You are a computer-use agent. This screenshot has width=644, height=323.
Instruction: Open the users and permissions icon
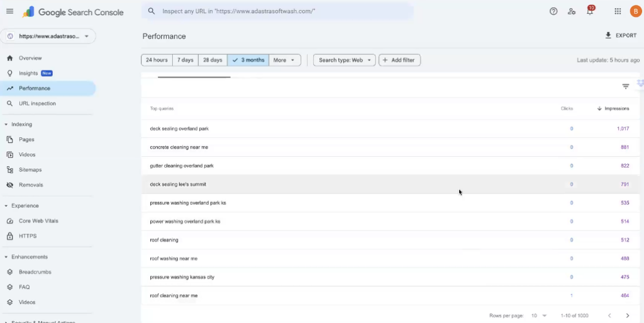[x=571, y=11]
